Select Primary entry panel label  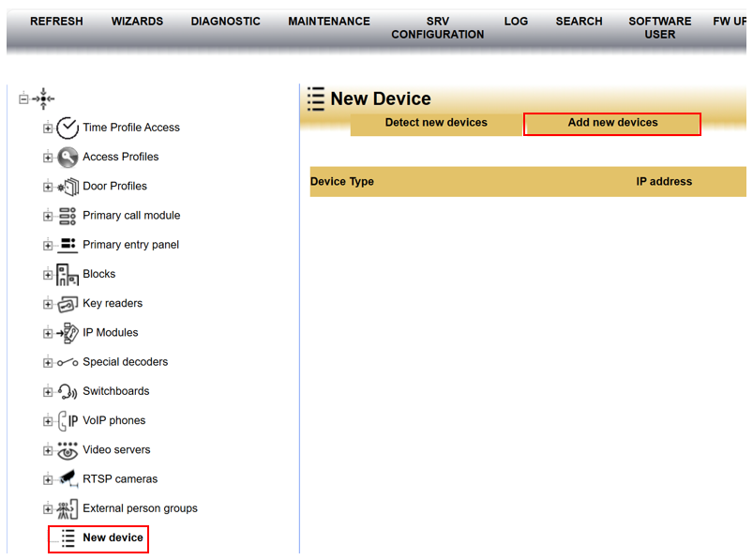pyautogui.click(x=130, y=245)
